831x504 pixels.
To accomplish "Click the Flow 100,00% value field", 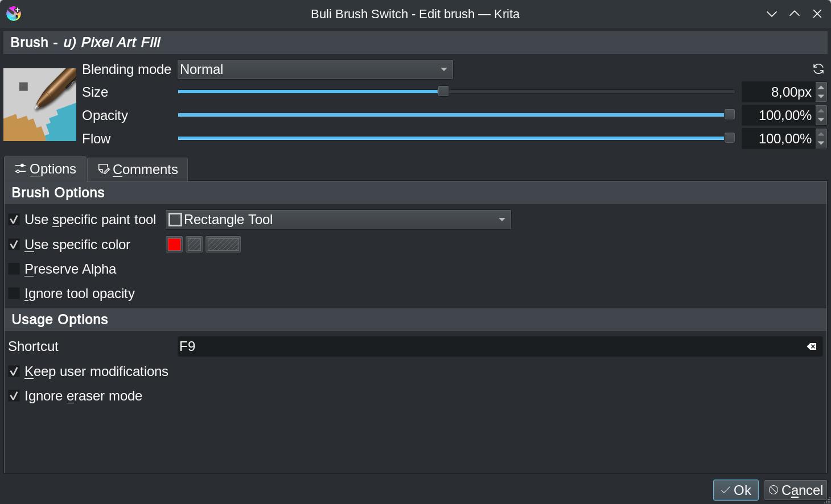I will [x=779, y=139].
